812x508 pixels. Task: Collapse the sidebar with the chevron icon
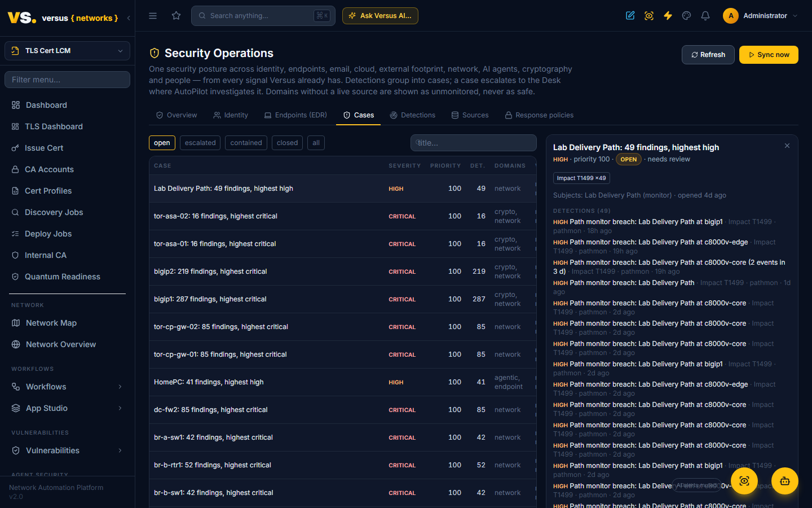point(129,18)
